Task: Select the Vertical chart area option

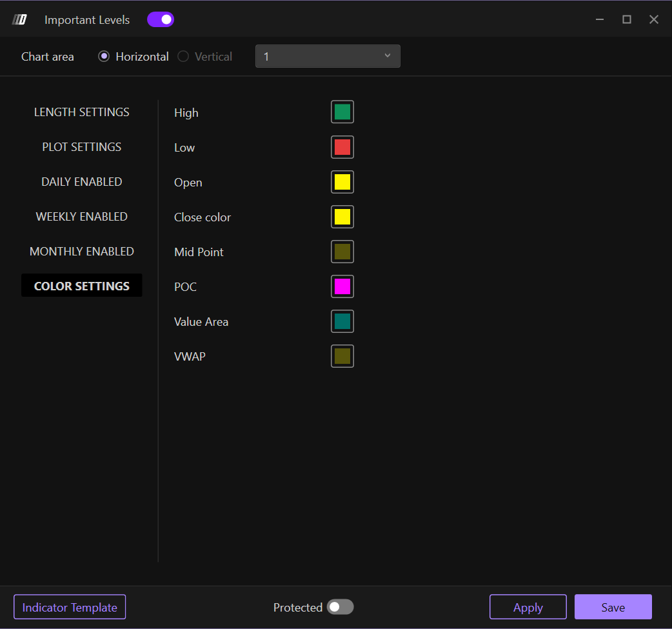Action: pos(184,57)
